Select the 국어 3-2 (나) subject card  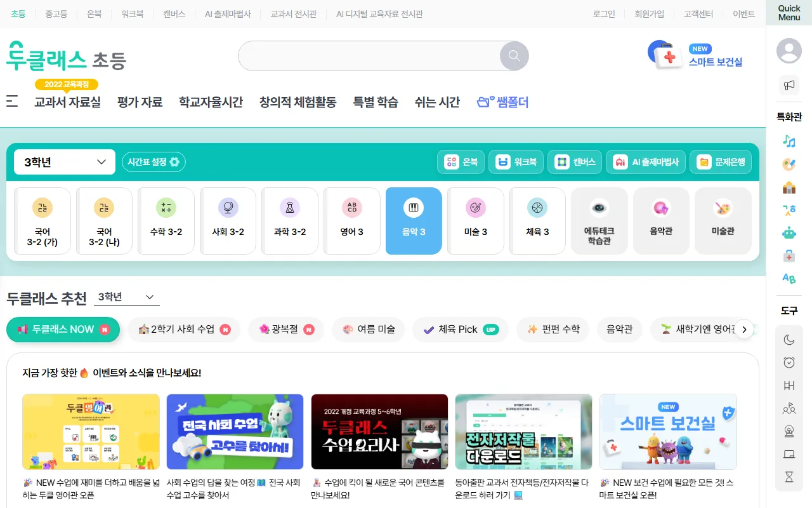click(x=104, y=221)
